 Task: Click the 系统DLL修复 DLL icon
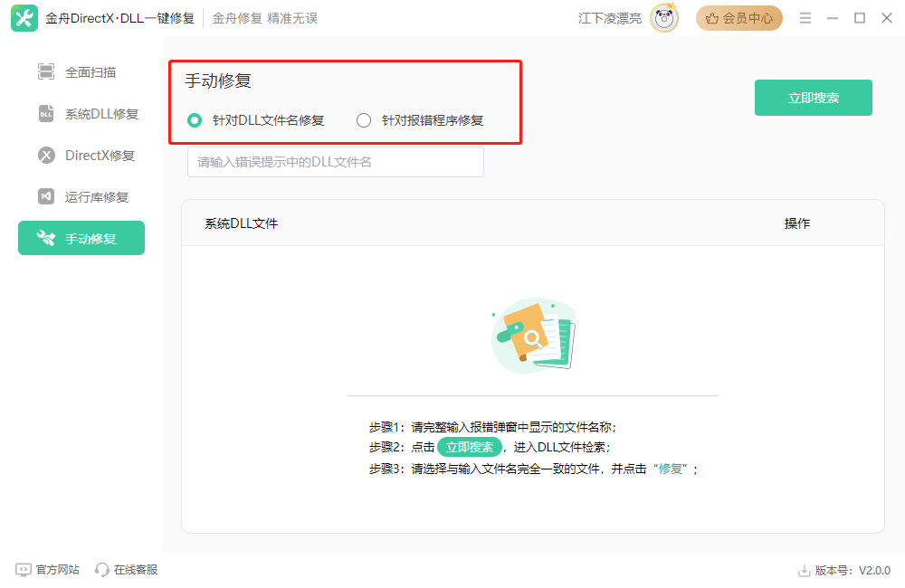46,114
